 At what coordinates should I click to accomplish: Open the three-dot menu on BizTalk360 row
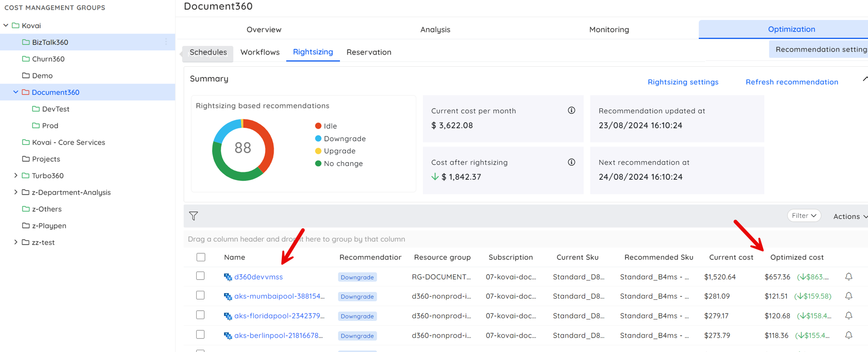point(166,42)
